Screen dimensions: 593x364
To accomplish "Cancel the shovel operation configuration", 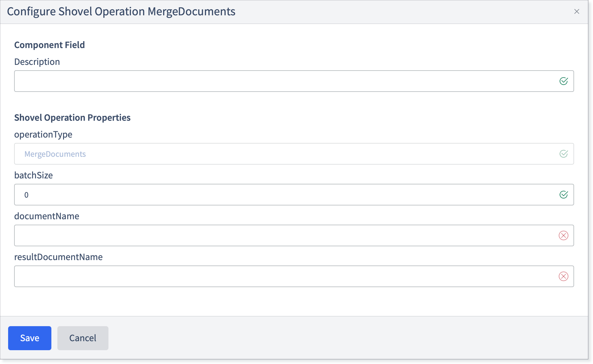I will (x=83, y=338).
